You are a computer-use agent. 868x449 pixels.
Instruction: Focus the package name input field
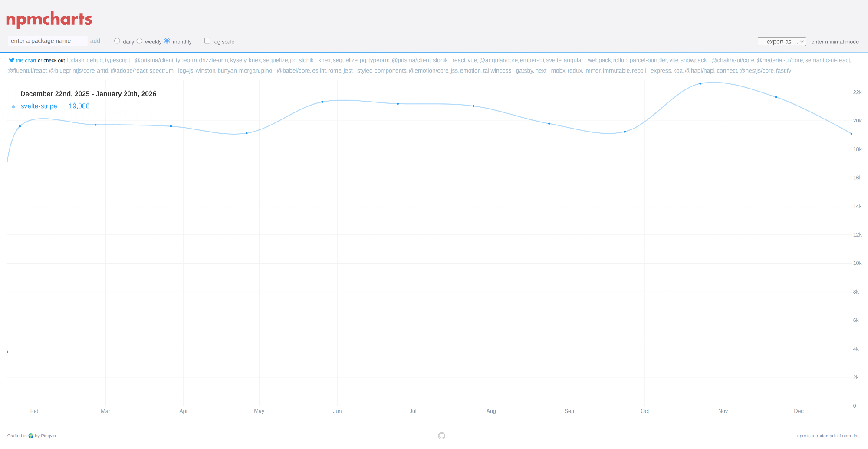47,41
